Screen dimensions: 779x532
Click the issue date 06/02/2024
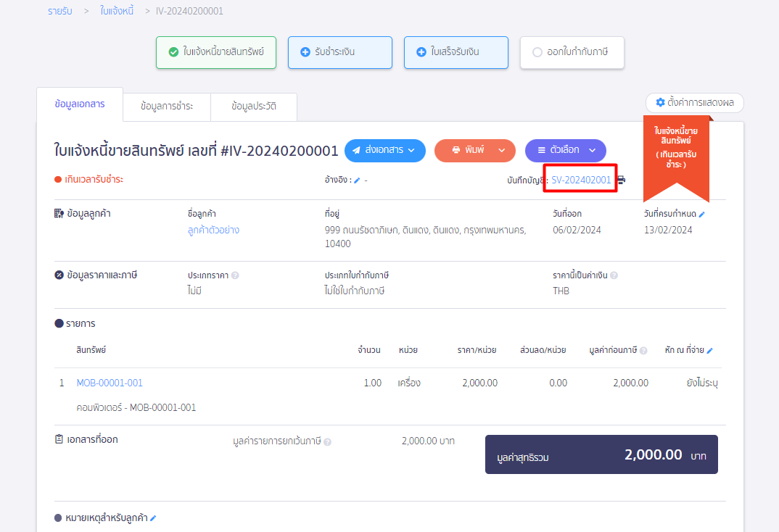click(x=577, y=230)
